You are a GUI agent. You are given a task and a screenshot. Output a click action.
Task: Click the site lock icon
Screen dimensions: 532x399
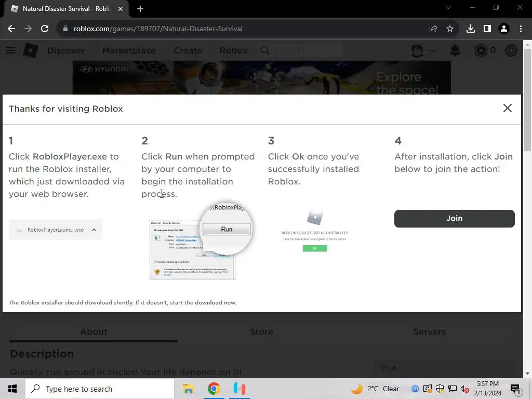click(65, 29)
